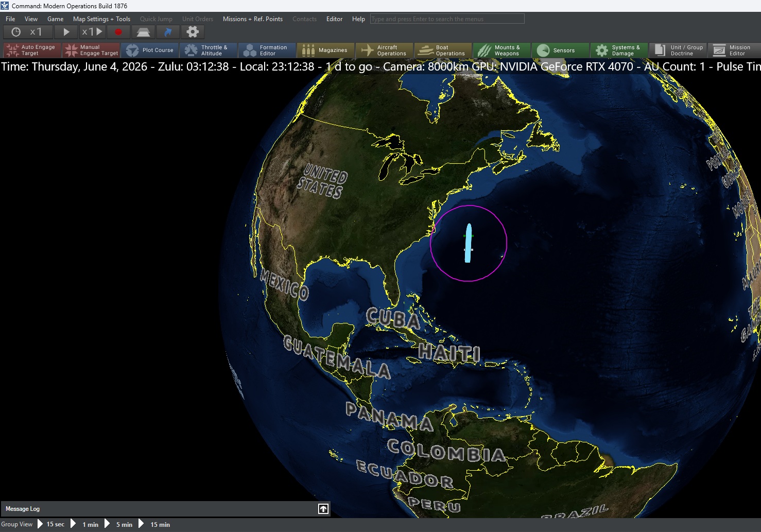Open the Game menu

[x=55, y=19]
